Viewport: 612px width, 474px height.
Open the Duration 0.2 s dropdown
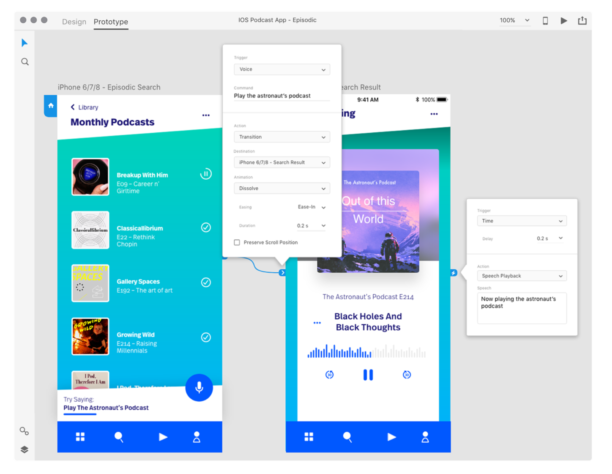pyautogui.click(x=311, y=226)
